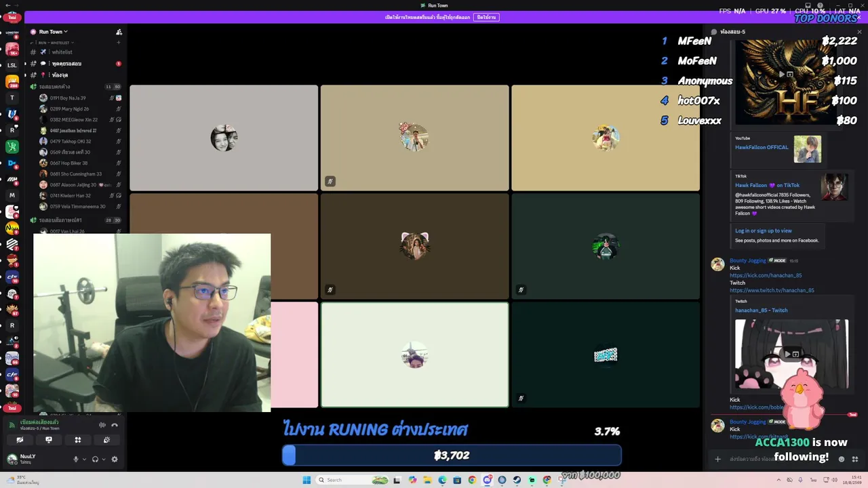Open Microsoft Edge from the taskbar

pyautogui.click(x=442, y=480)
